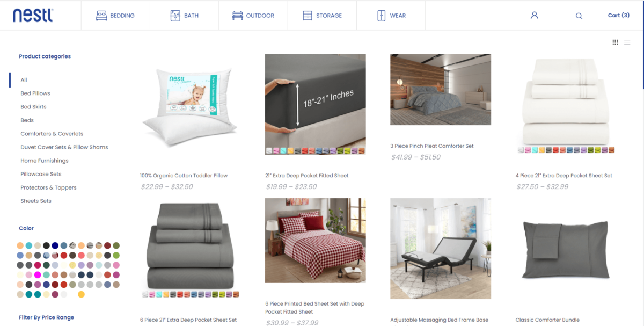644x326 pixels.
Task: Click the Storage shelves icon
Action: 308,16
